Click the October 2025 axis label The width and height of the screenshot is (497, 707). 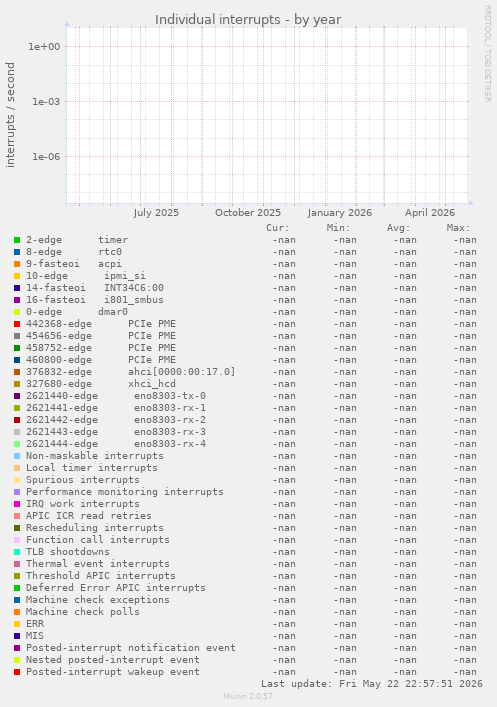pos(248,213)
